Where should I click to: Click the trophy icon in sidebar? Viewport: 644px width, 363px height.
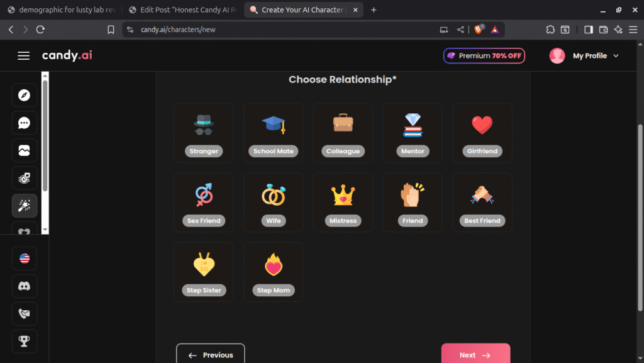[x=25, y=341]
